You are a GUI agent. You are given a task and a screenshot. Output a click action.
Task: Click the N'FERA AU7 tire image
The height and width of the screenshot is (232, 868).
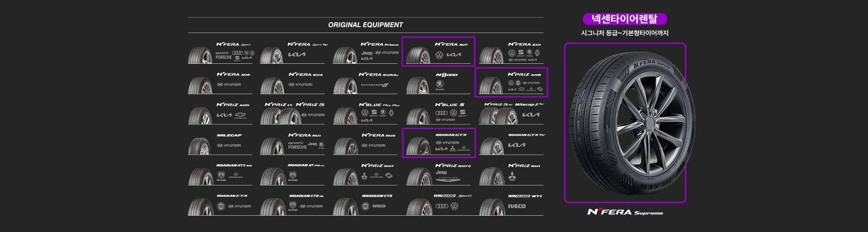coord(418,55)
